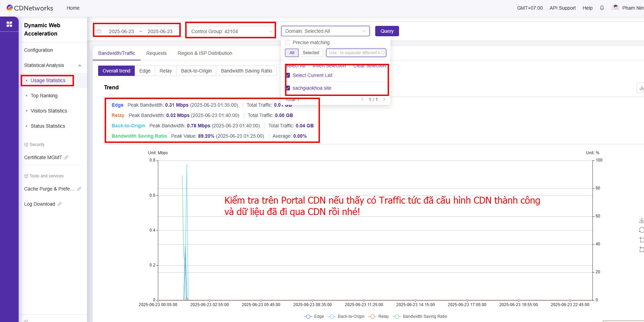Click the calendar icon in date range
The width and height of the screenshot is (644, 322).
pos(99,31)
